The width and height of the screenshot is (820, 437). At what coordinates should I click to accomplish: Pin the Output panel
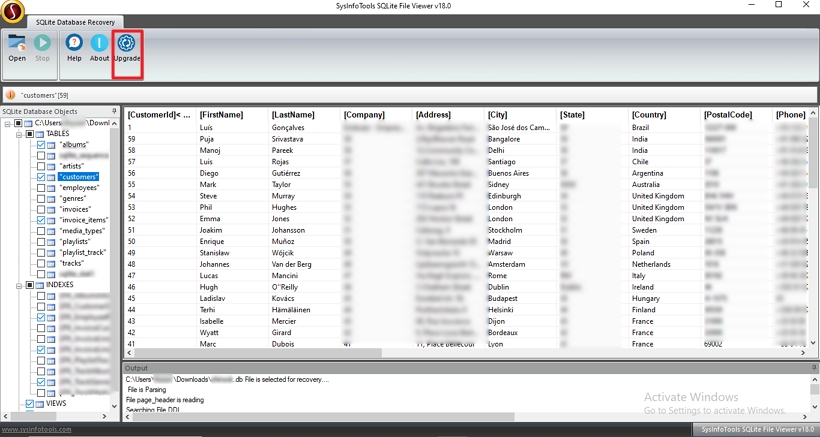click(814, 368)
